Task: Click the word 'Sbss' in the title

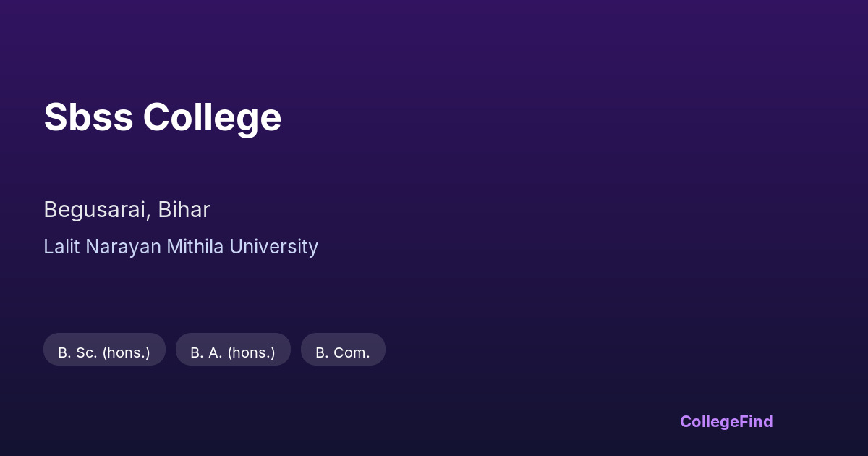Action: pos(88,117)
